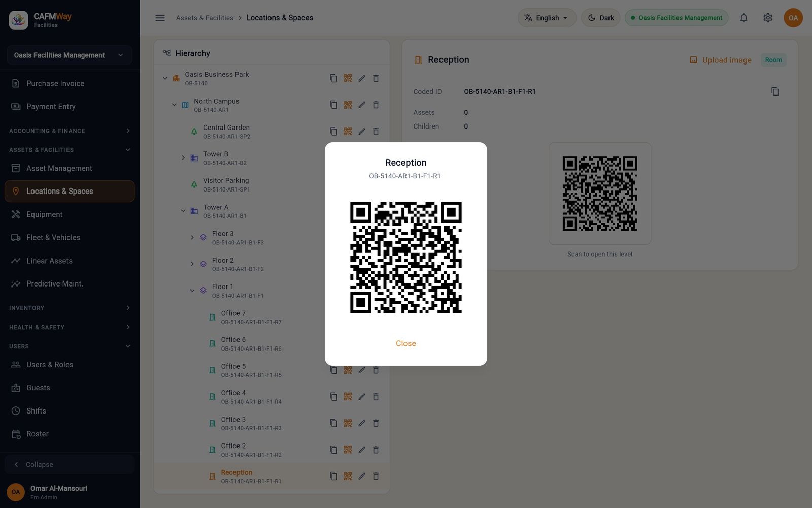Screen dimensions: 812x508
Task: Copy Oasis Business Park coded ID
Action: (x=333, y=78)
